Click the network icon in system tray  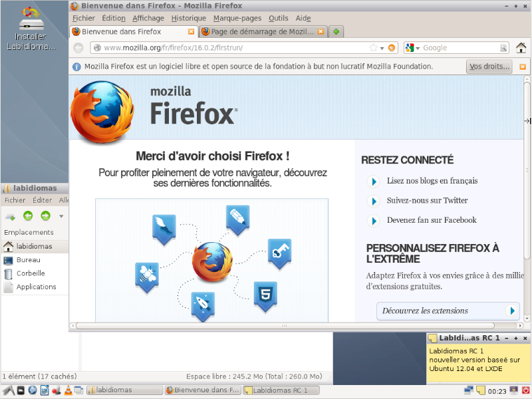click(x=468, y=390)
